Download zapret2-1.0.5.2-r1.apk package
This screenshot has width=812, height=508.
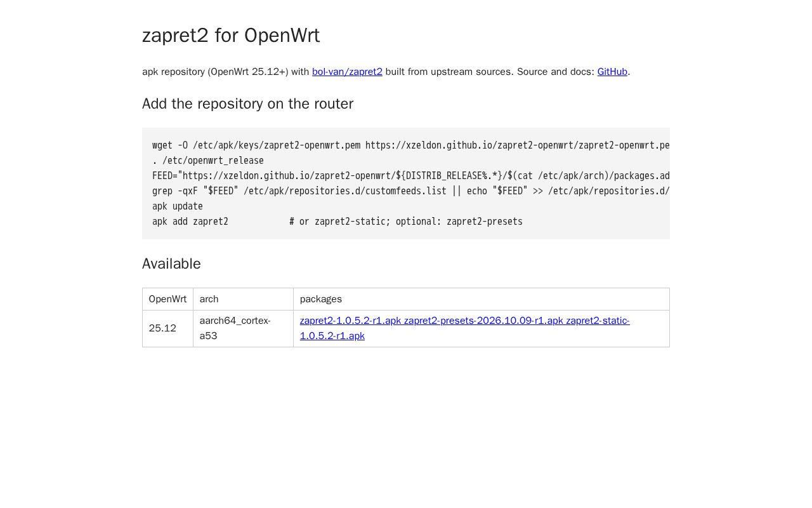pyautogui.click(x=350, y=321)
